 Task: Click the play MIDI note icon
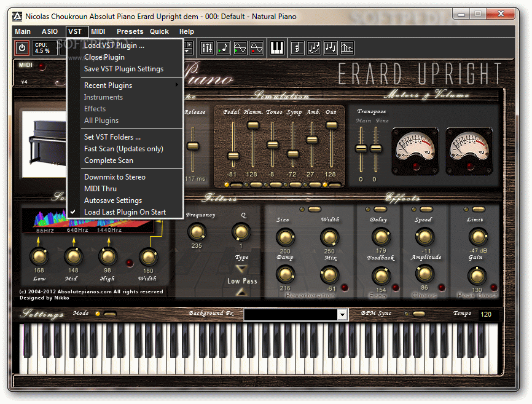223,48
